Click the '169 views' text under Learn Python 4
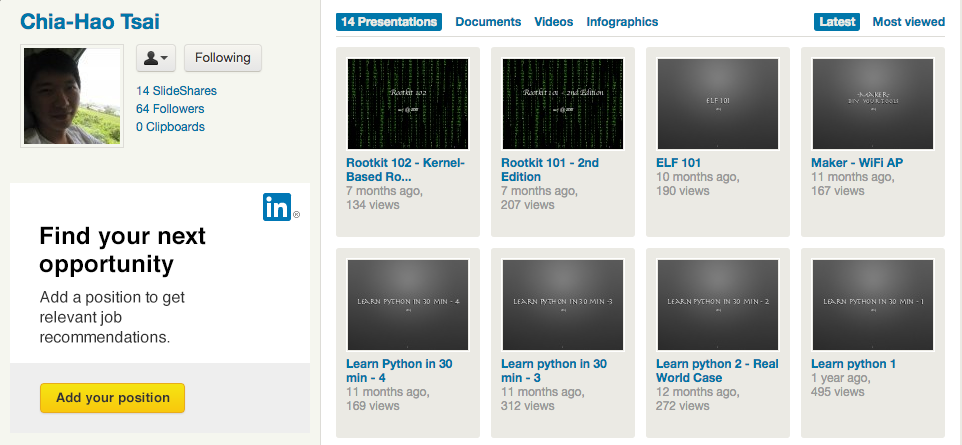This screenshot has width=962, height=445. [x=372, y=406]
